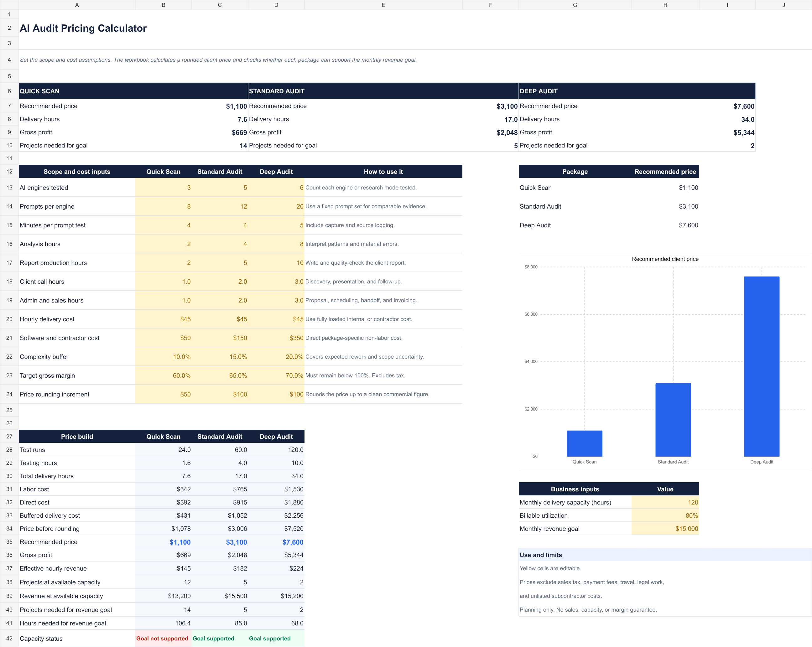812x647 pixels.
Task: Edit Prompts per engine for Standard Audit
Action: (x=220, y=206)
